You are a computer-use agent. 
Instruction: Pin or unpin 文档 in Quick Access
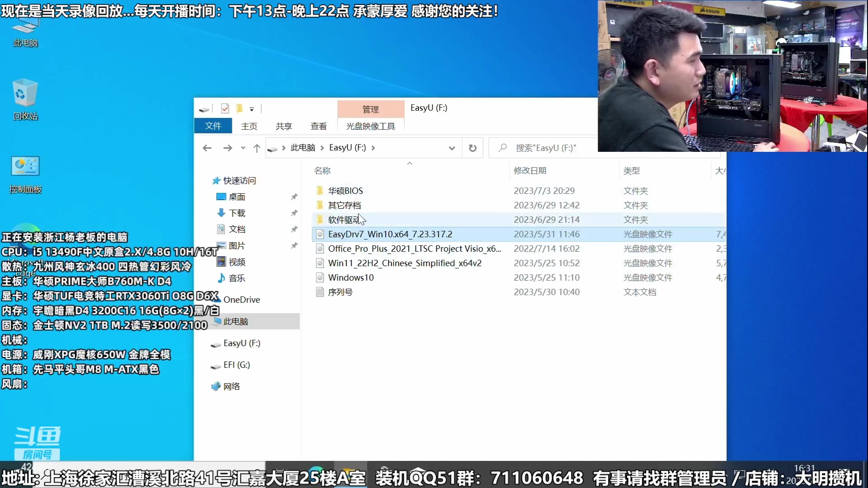294,229
